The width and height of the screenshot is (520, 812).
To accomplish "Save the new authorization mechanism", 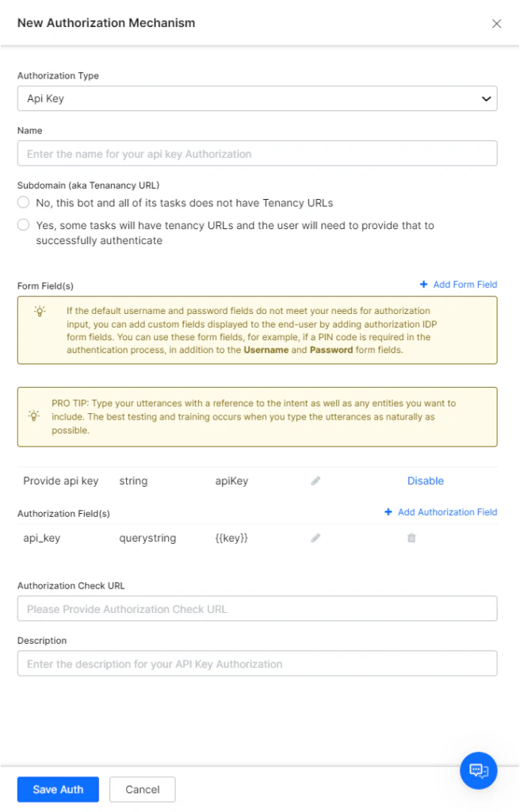I will (x=57, y=789).
